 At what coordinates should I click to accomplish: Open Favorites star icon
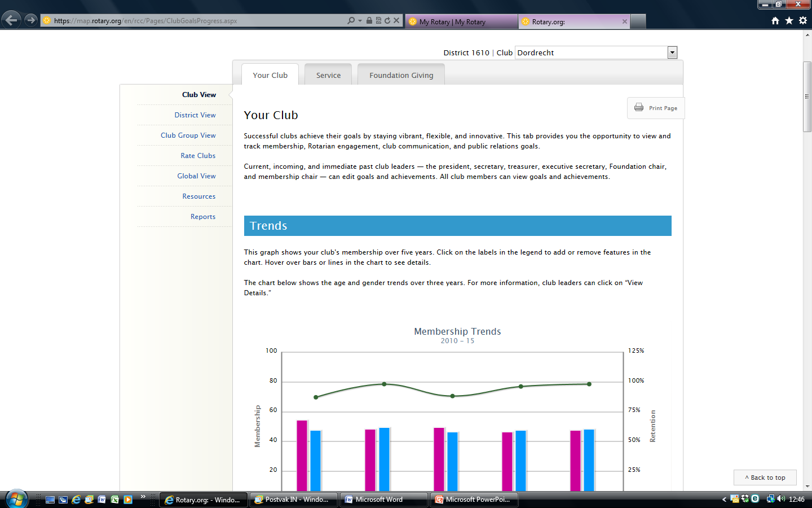789,20
